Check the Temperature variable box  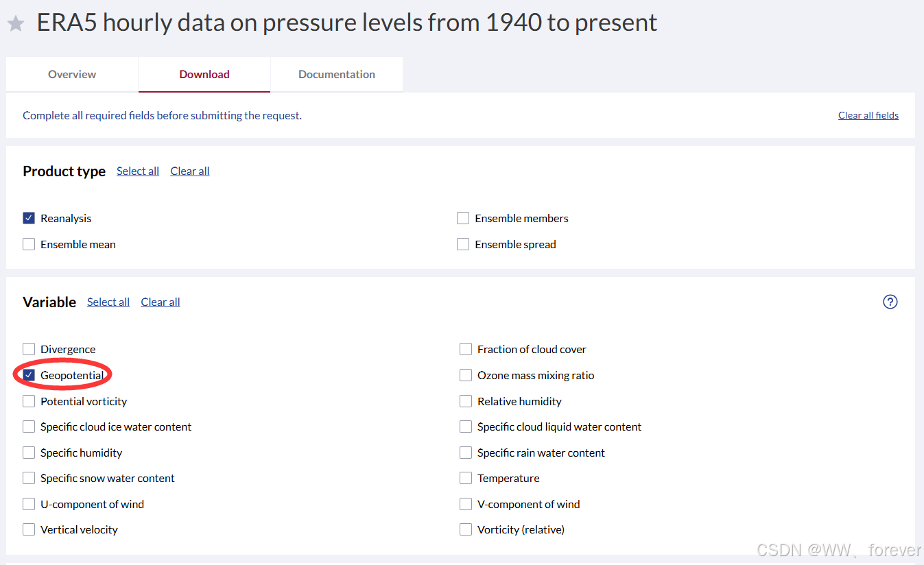coord(466,478)
